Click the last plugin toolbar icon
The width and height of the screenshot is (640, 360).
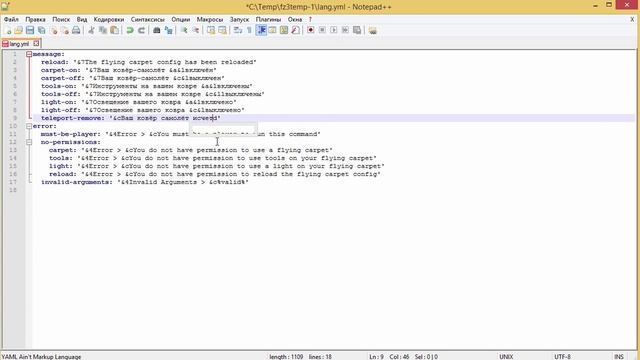coord(373,30)
